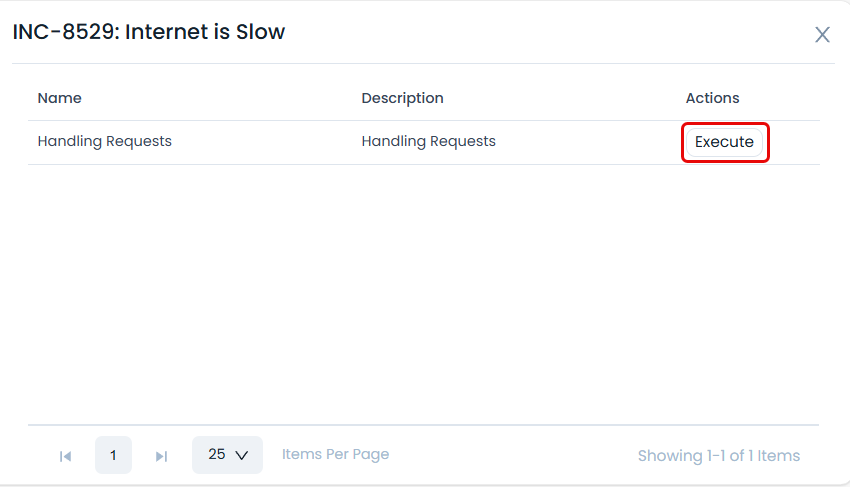This screenshot has width=850, height=487.
Task: Sort by the Name column header
Action: pyautogui.click(x=60, y=98)
